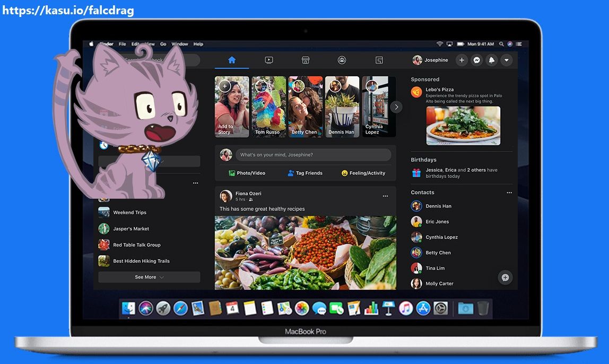This screenshot has height=364, width=609.
Task: Open the App Store in the dock
Action: point(423,308)
